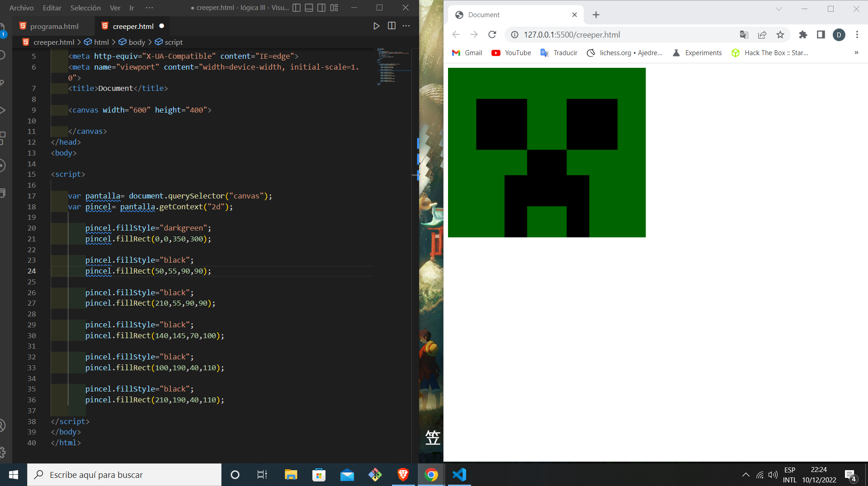Open File Explorer from taskbar

coord(291,475)
